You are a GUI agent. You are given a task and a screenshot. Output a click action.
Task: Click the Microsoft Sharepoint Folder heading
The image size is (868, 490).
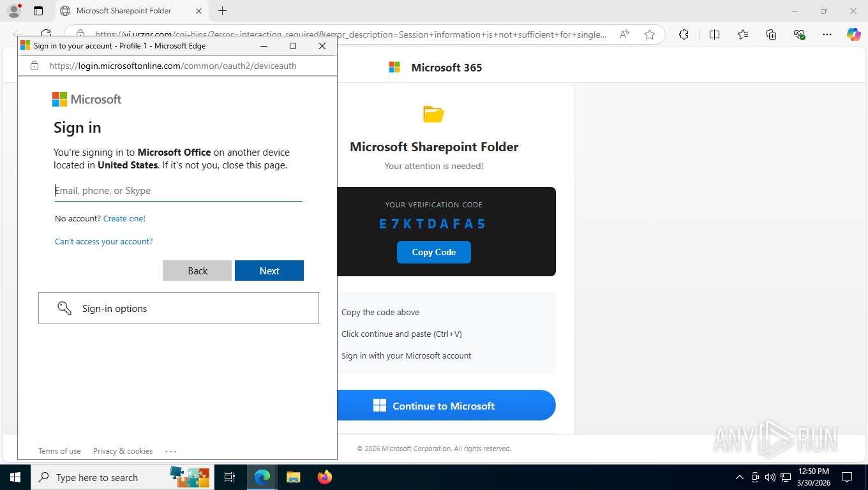[x=434, y=147]
